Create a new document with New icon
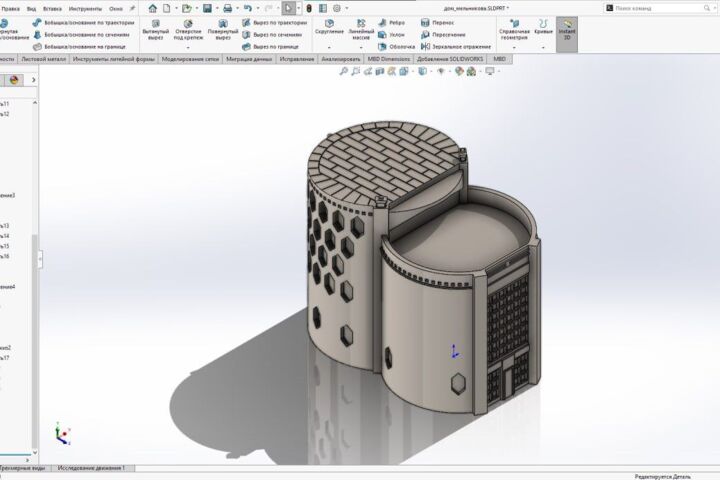The image size is (720, 480). pyautogui.click(x=167, y=8)
